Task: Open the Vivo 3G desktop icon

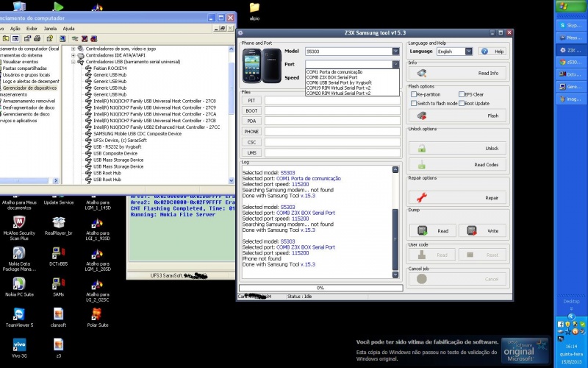Action: click(19, 348)
